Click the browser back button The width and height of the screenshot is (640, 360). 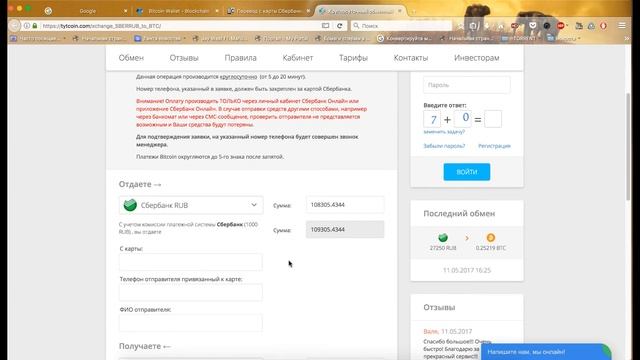pyautogui.click(x=15, y=26)
